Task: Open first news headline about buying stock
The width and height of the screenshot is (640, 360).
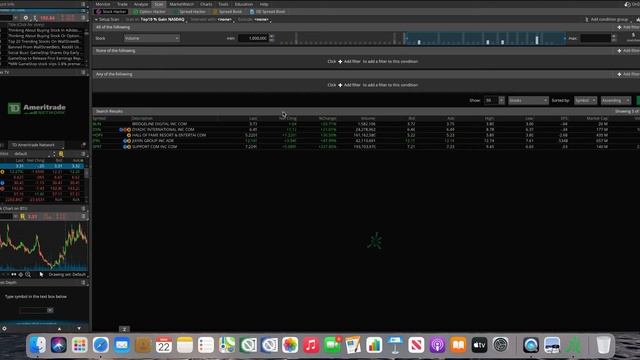Action: (44, 30)
